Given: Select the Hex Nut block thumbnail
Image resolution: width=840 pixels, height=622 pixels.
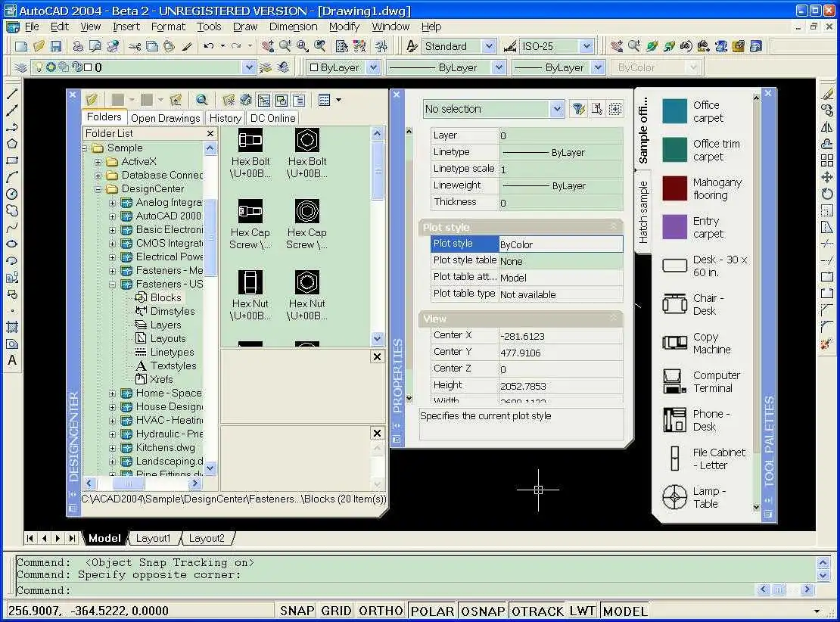Looking at the screenshot, I should pos(250,282).
